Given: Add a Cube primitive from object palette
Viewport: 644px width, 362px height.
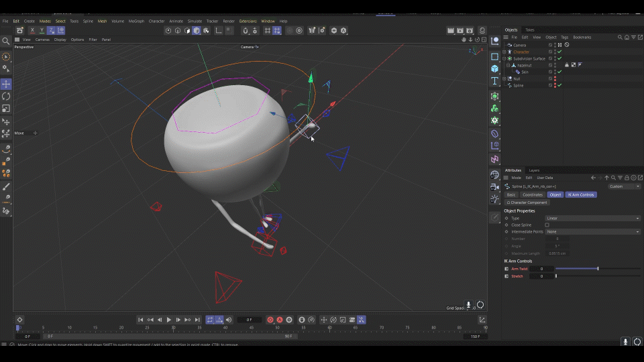Looking at the screenshot, I should click(494, 69).
